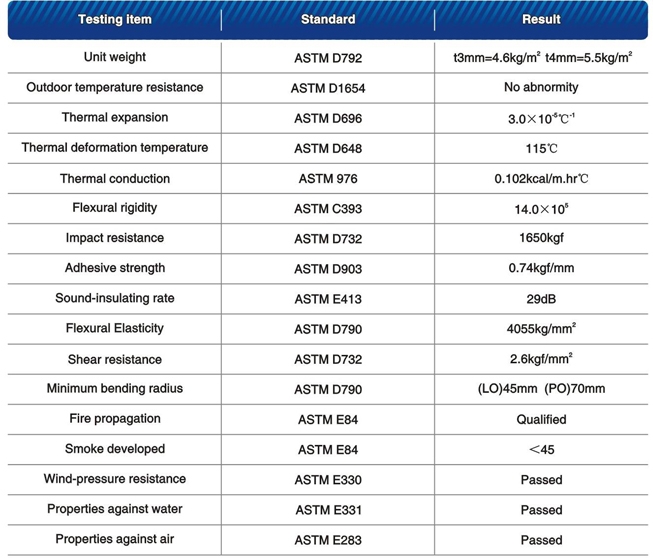Viewport: 653px width, 558px height.
Task: Click the "Standard" column header
Action: pos(328,19)
